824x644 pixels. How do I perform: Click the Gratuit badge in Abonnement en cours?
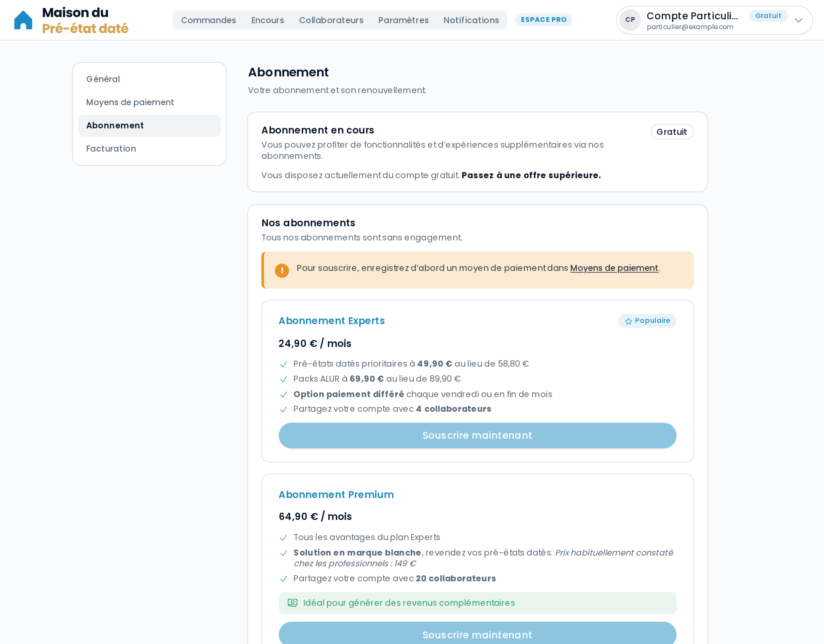tap(672, 132)
